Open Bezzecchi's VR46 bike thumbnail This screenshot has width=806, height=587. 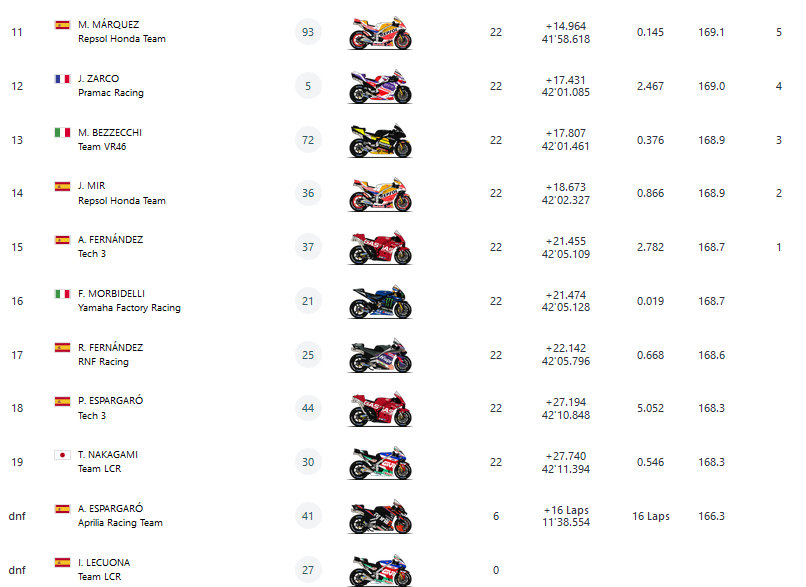tap(380, 141)
